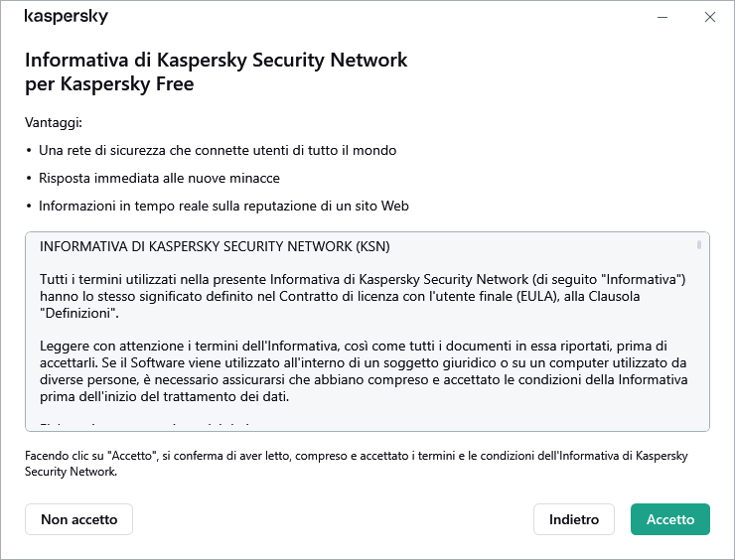Viewport: 735px width, 560px height.
Task: Grab the scrollbar thumb in the statement box
Action: point(699,244)
